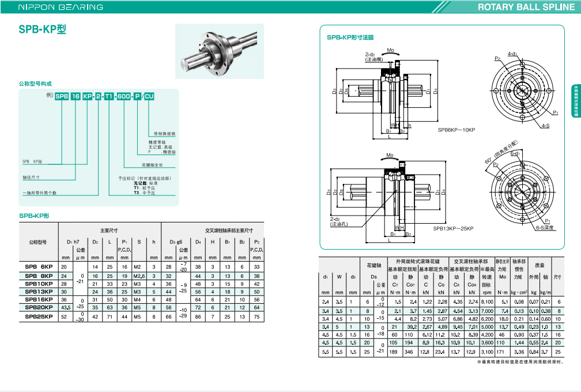Select the SPB20KP model row label

coord(39,307)
